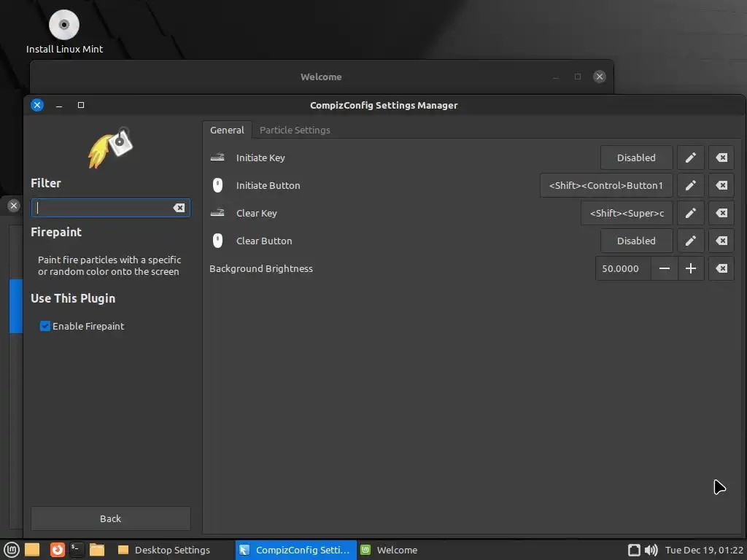Viewport: 747px width, 560px height.
Task: Switch to the General tab
Action: tap(227, 130)
